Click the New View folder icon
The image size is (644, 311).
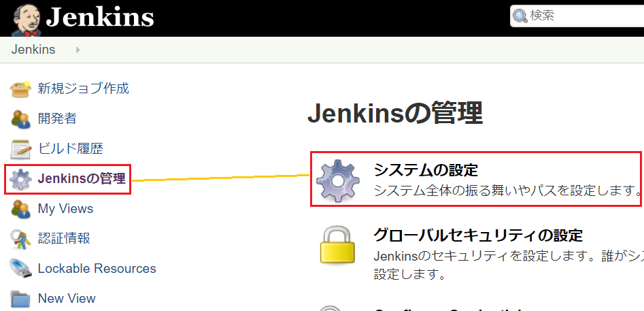click(20, 299)
